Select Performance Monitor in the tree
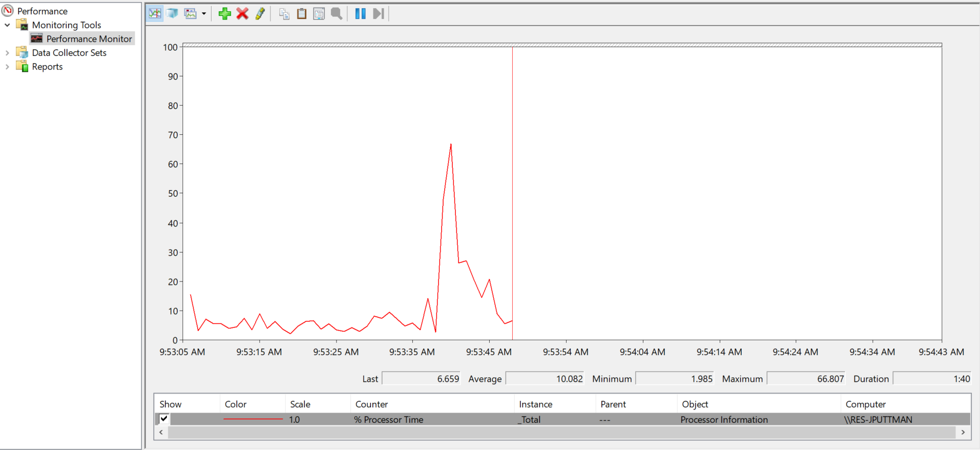The image size is (980, 450). point(89,39)
